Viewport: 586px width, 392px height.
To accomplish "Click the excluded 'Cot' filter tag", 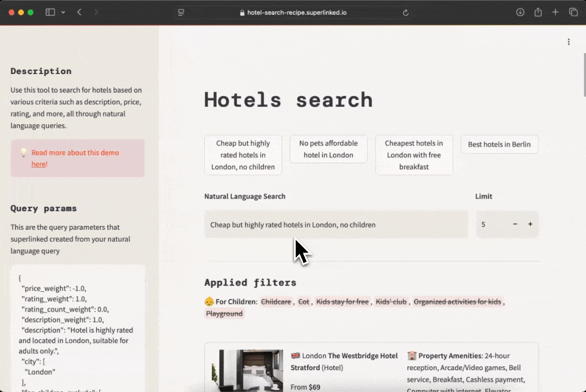I will (304, 302).
